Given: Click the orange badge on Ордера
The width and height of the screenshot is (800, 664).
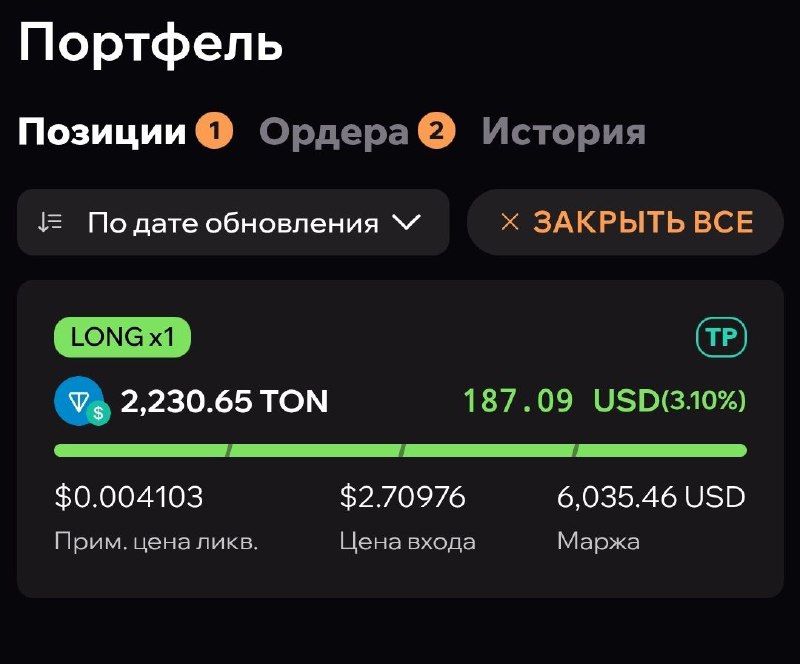Looking at the screenshot, I should [436, 131].
